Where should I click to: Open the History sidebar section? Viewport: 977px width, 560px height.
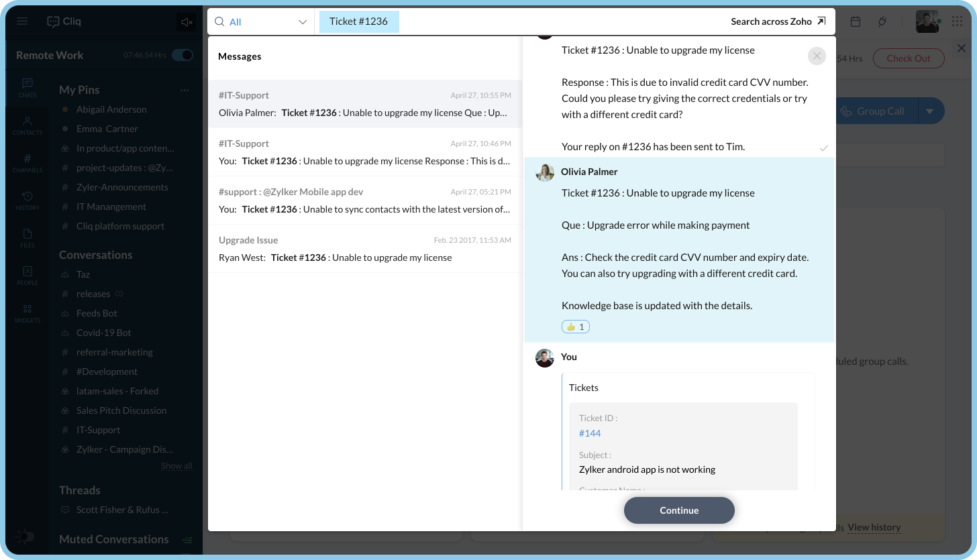pos(28,201)
